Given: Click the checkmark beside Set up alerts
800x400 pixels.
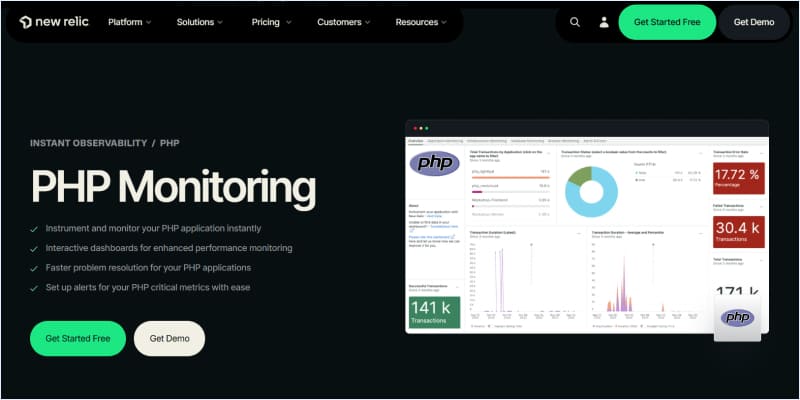Looking at the screenshot, I should pos(34,288).
